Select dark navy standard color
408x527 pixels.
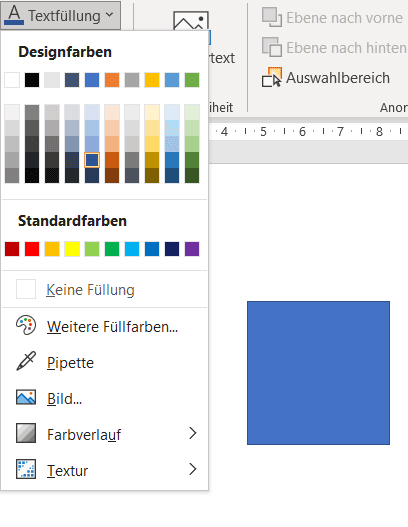[x=172, y=249]
